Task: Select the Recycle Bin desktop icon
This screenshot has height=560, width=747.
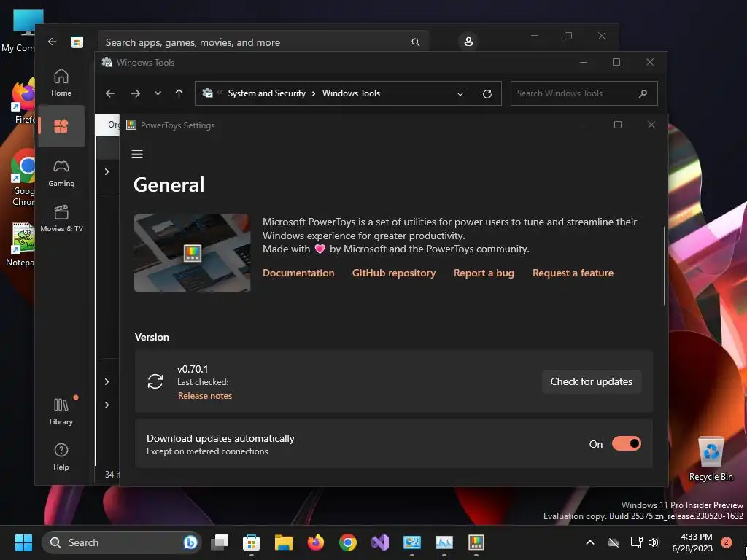Action: pos(711,459)
